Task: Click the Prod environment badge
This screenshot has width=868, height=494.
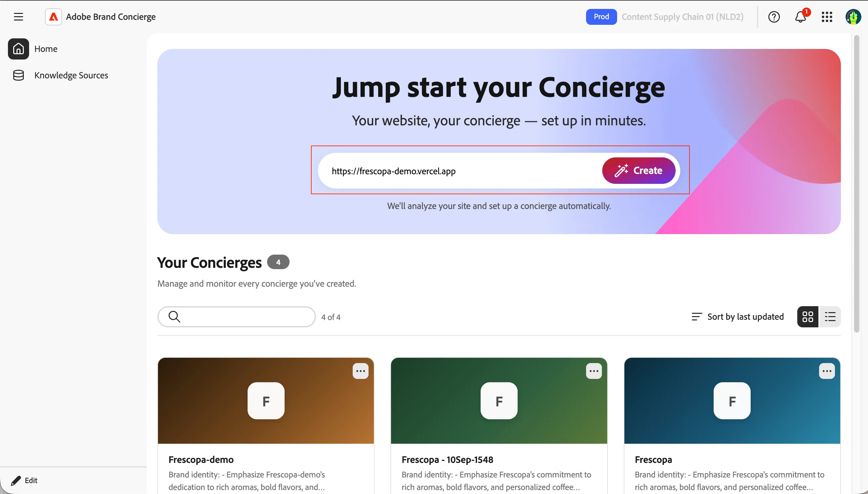Action: pyautogui.click(x=601, y=17)
